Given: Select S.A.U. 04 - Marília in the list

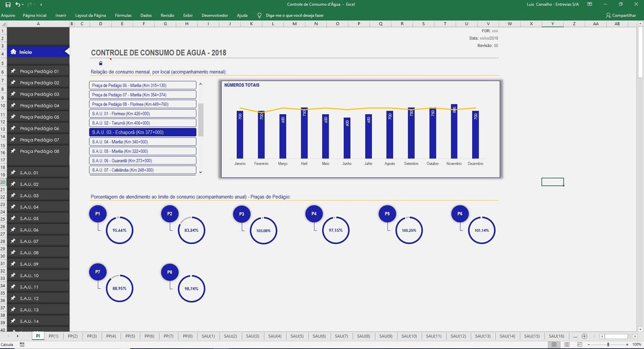Looking at the screenshot, I should point(143,141).
